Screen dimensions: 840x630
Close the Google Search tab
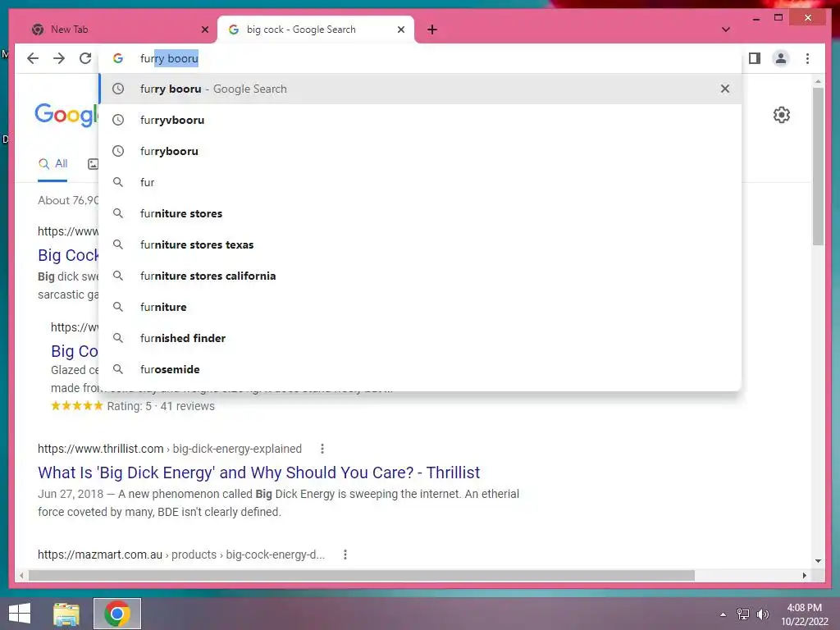pos(400,30)
